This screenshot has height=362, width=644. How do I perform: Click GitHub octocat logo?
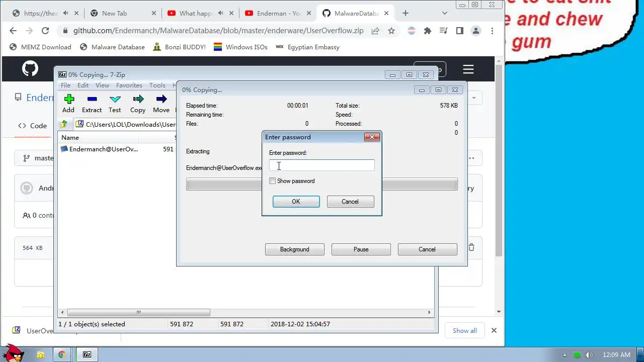30,68
